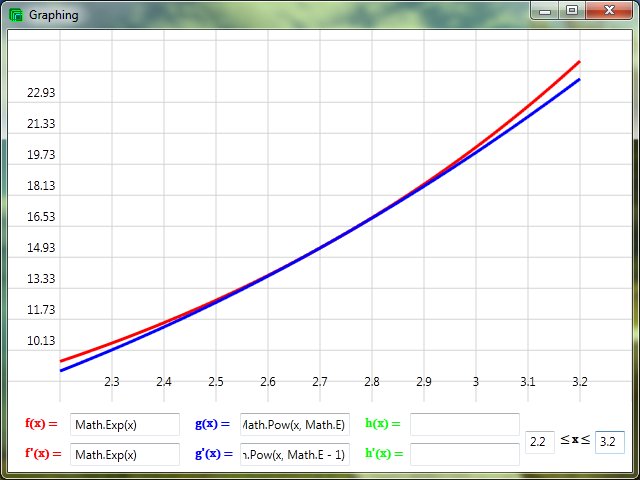The width and height of the screenshot is (640, 480).
Task: Click the upper end of the red curve
Action: [578, 63]
